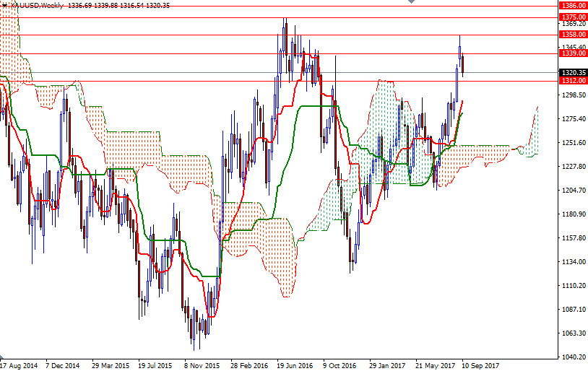Select the 8 Nov 2015 date label
The height and width of the screenshot is (371, 588).
click(x=202, y=365)
